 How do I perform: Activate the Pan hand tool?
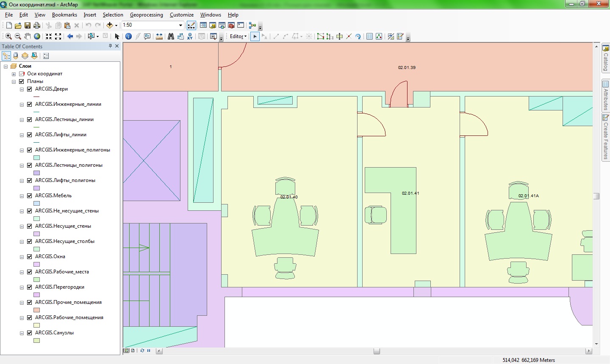(28, 36)
